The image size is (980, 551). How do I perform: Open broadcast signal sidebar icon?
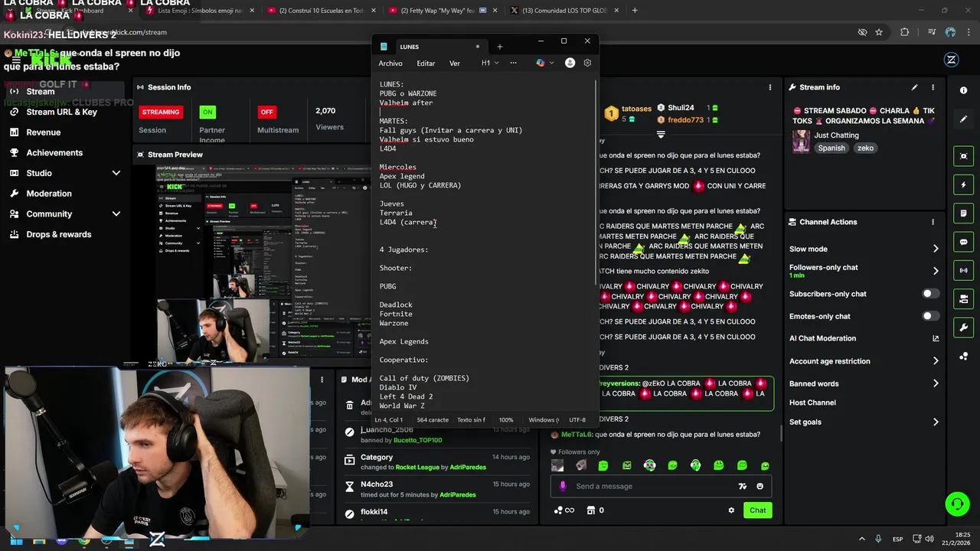pos(963,270)
